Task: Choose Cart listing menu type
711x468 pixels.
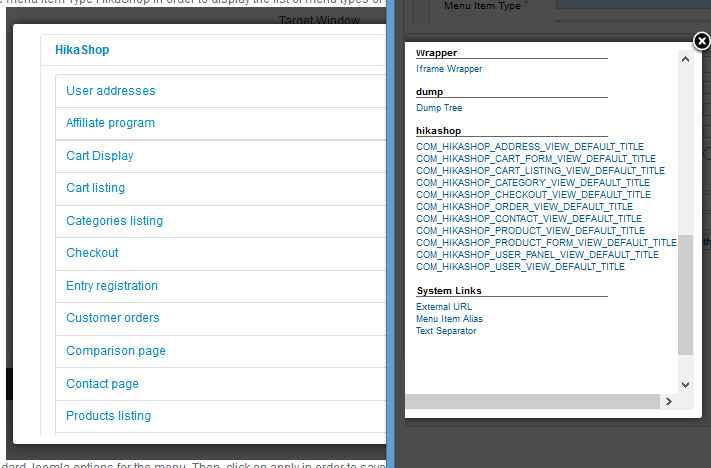Action: [96, 188]
